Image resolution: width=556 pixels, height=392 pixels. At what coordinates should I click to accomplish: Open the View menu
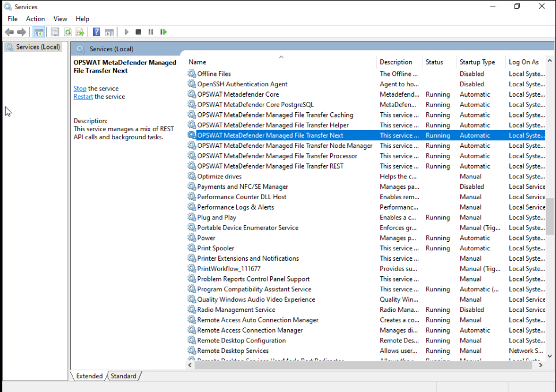(60, 19)
